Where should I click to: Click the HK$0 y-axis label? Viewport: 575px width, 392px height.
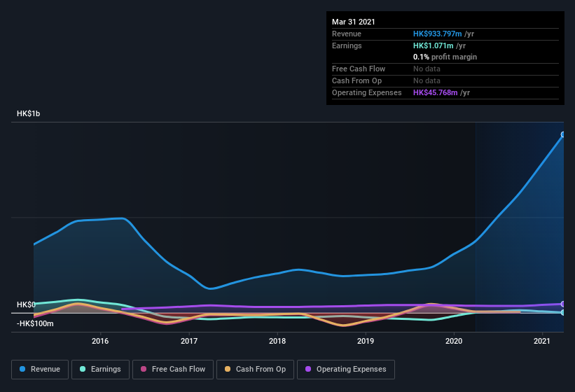click(x=26, y=304)
